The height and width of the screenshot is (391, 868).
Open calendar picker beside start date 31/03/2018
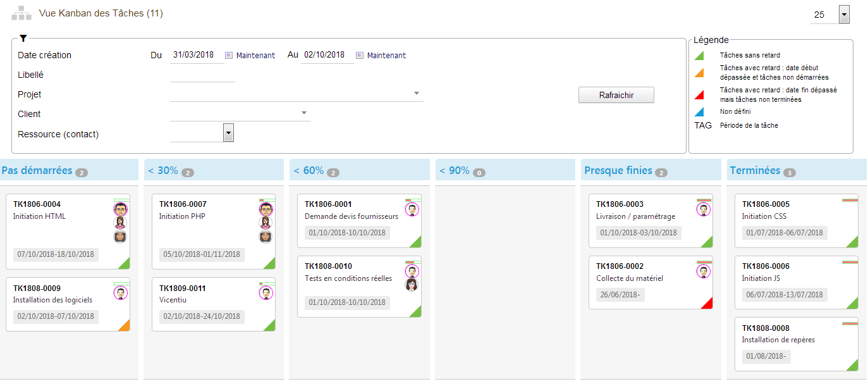coord(229,55)
